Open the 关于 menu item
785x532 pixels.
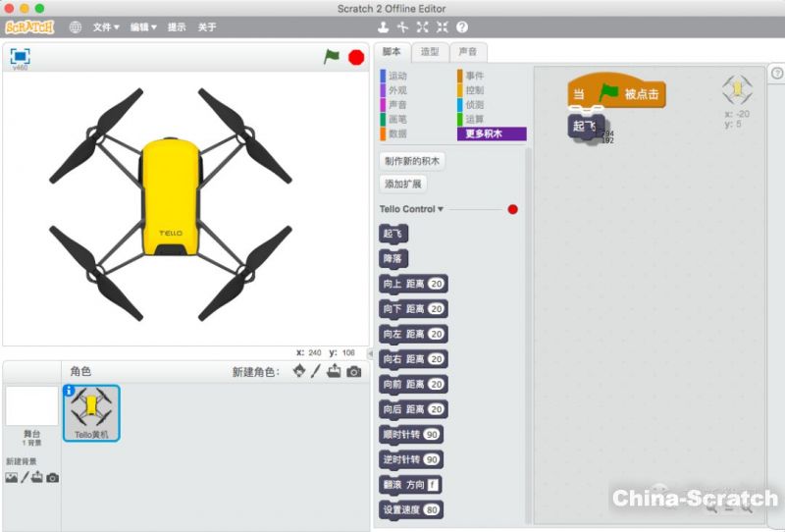207,27
